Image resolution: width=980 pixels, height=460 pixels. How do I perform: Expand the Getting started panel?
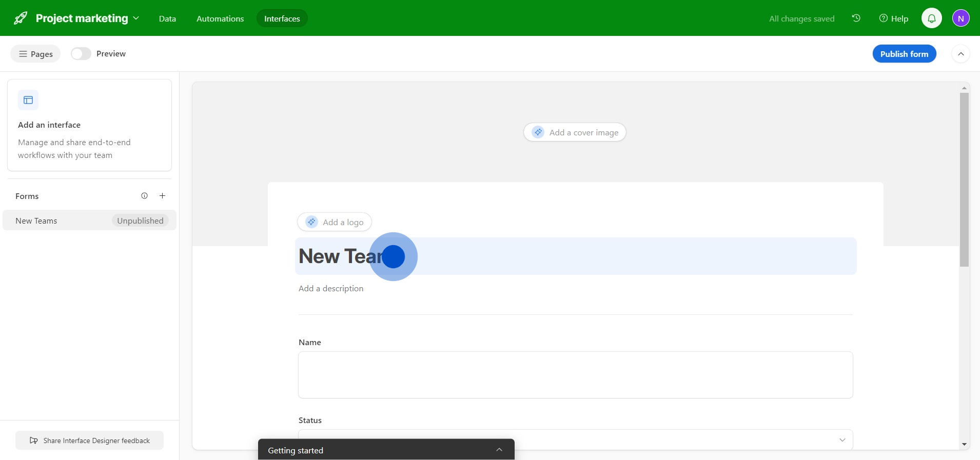click(x=499, y=450)
